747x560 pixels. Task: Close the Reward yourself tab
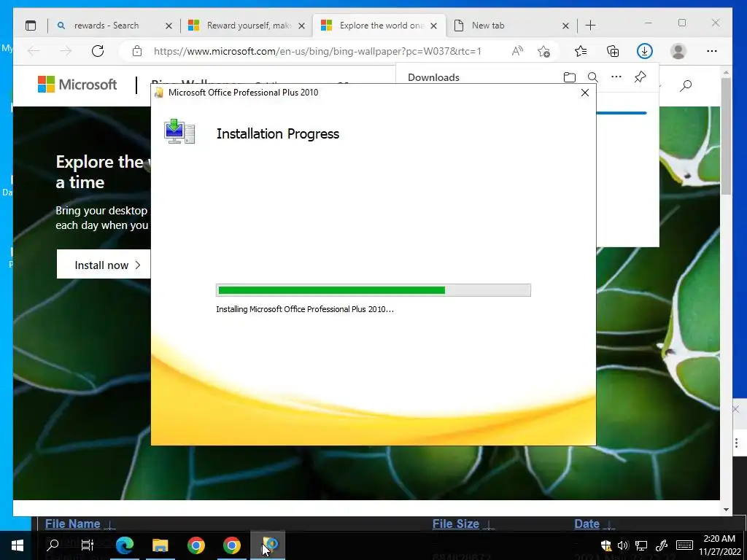click(x=301, y=26)
